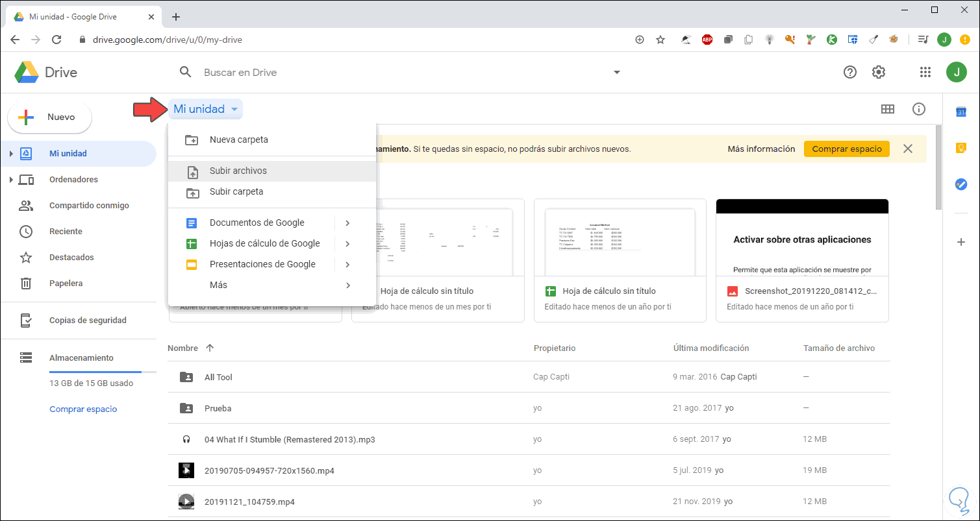
Task: Click the yellow Comprar espacio button
Action: (x=847, y=149)
